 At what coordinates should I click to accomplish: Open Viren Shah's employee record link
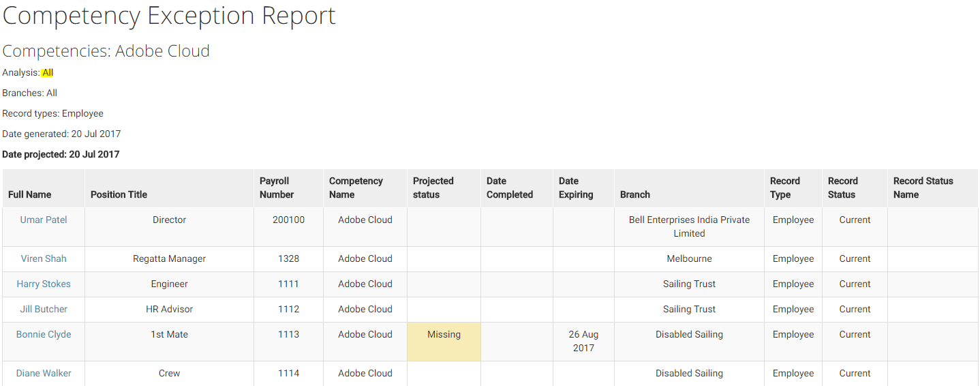click(x=44, y=258)
